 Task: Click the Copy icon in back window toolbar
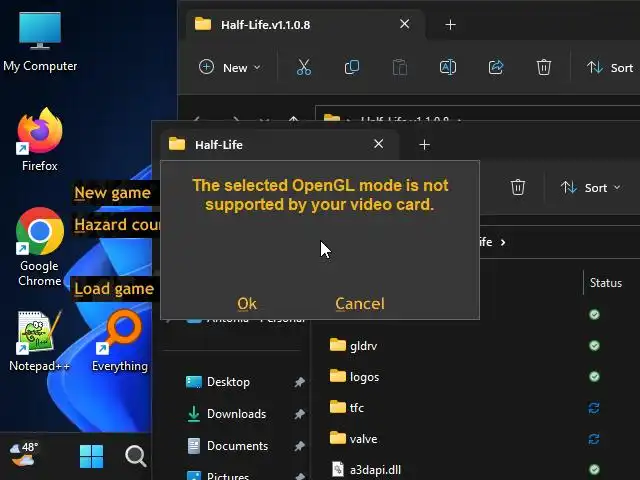pyautogui.click(x=352, y=67)
